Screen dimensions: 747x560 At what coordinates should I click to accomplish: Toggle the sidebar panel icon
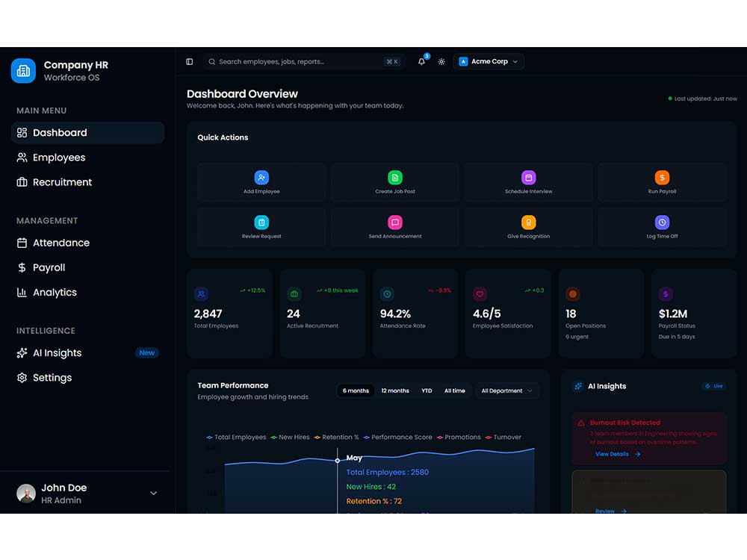[190, 61]
